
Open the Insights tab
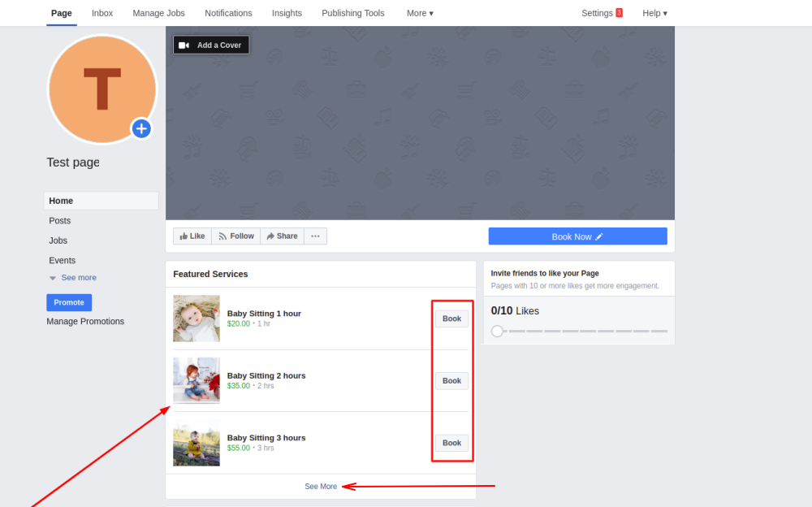pos(287,13)
